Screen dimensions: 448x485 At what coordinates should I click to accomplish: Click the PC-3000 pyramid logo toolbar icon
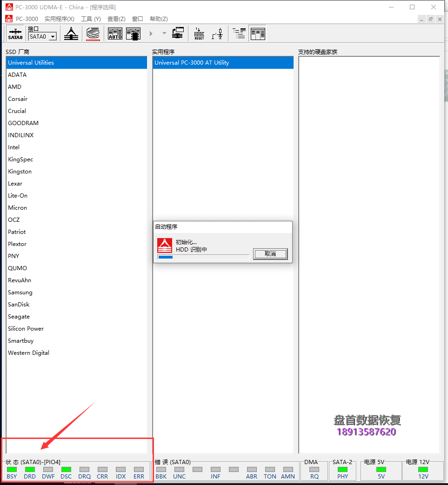[71, 34]
